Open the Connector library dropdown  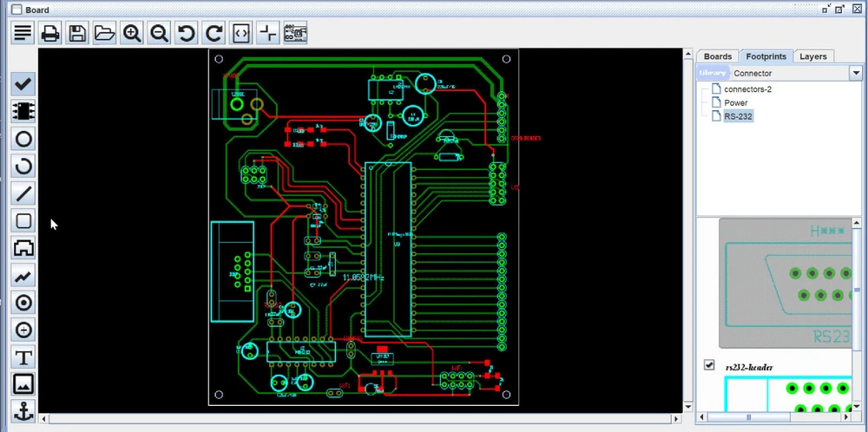click(854, 73)
